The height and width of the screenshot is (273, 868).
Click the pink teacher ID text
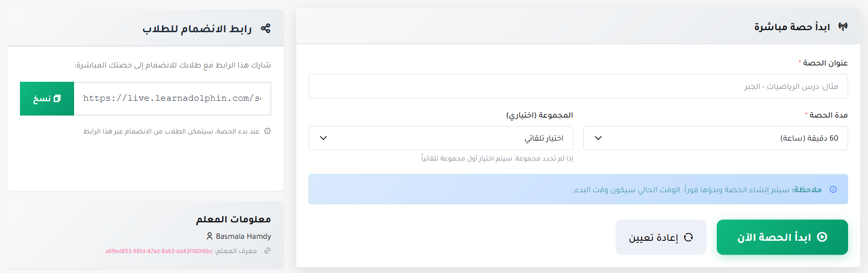coord(159,252)
